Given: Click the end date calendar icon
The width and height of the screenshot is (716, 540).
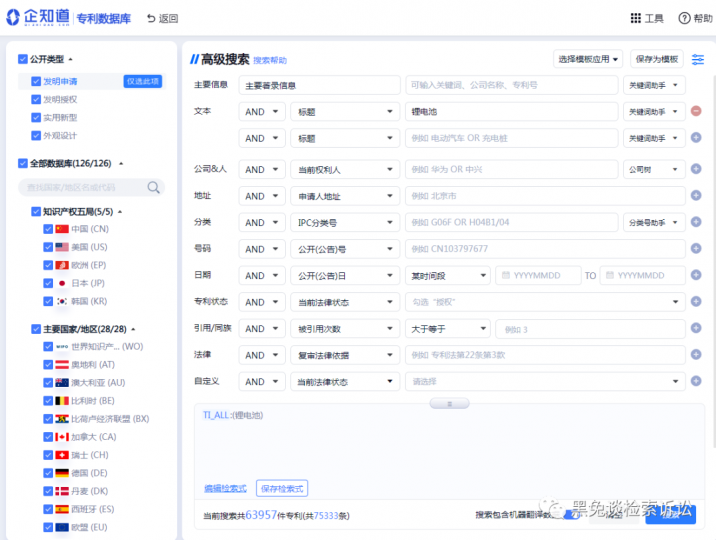Looking at the screenshot, I should 610,275.
